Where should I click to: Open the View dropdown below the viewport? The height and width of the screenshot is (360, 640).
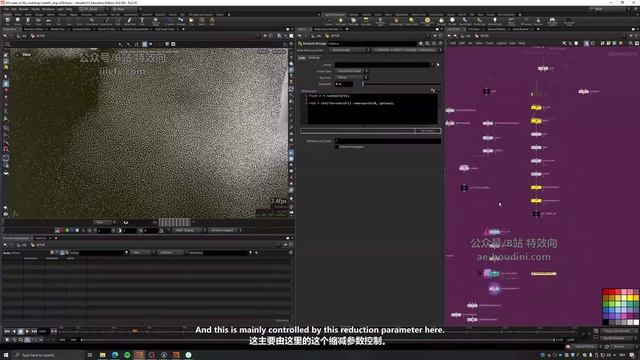(103, 222)
